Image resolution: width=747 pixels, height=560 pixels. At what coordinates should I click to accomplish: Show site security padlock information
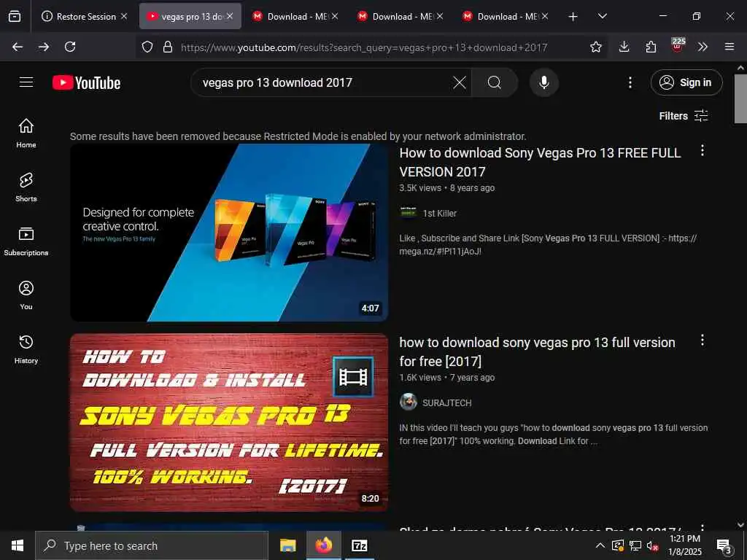[x=168, y=47]
